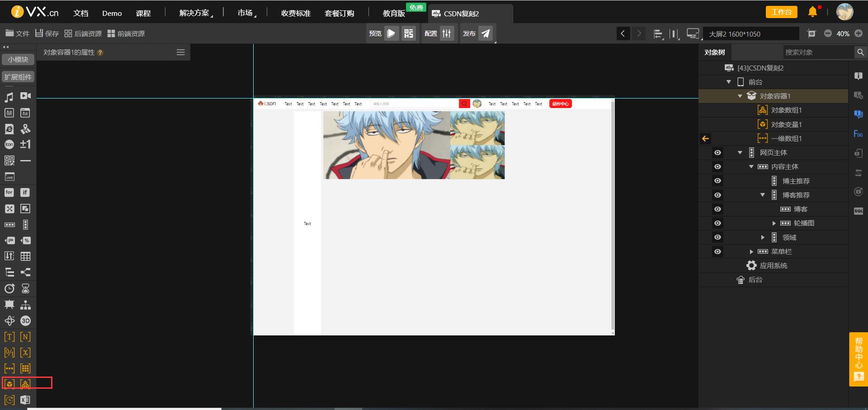Select the stopwatch timer component
Image resolution: width=868 pixels, height=410 pixels.
(9, 288)
